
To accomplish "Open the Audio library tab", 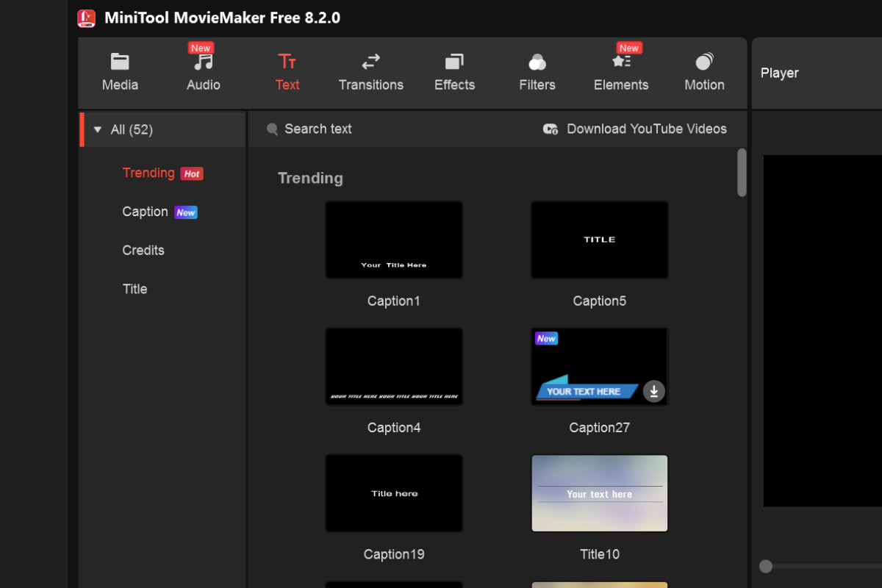I will pos(203,73).
